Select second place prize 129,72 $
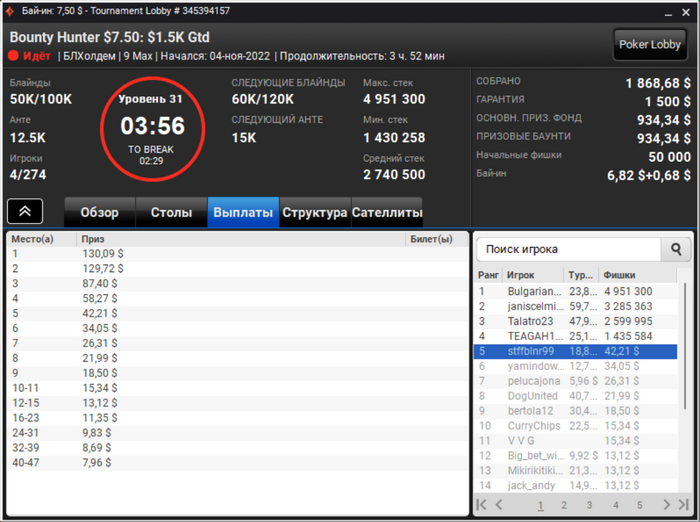Viewport: 700px width, 522px height. [103, 269]
